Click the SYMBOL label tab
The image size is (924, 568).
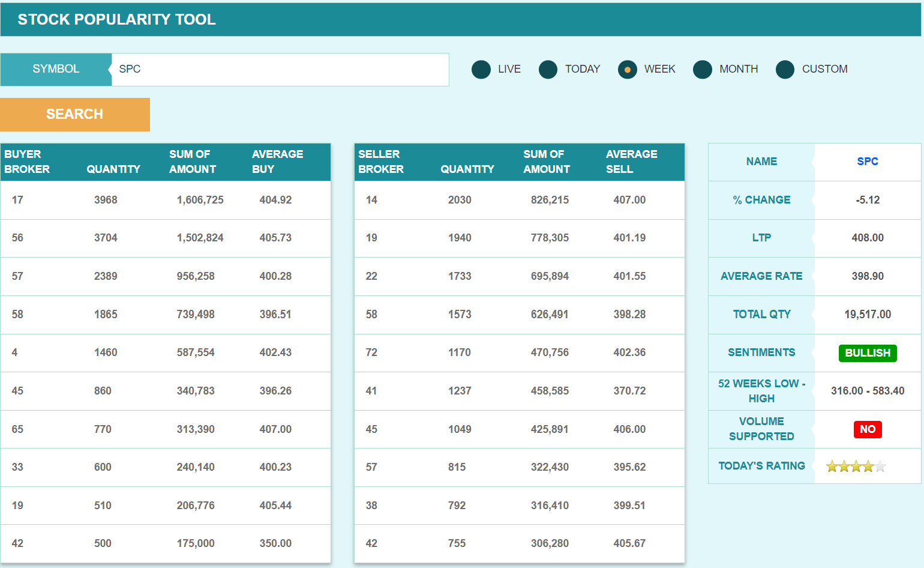pos(56,70)
